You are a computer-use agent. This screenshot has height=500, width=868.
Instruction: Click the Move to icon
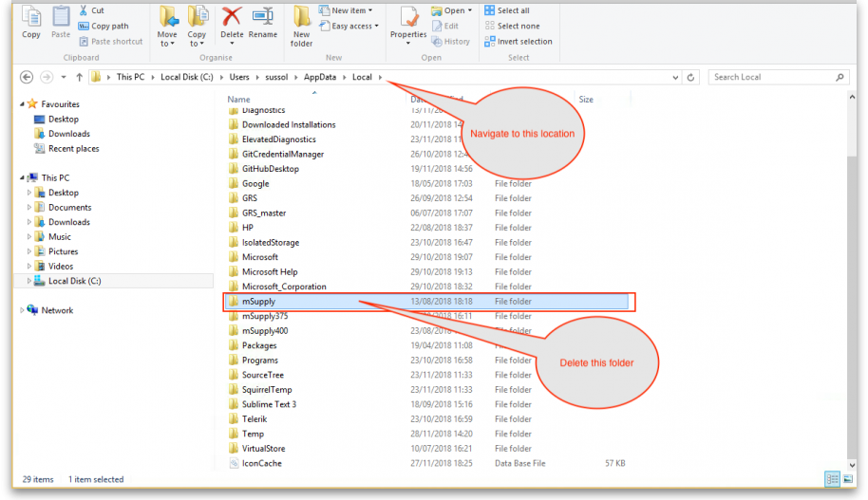click(168, 23)
